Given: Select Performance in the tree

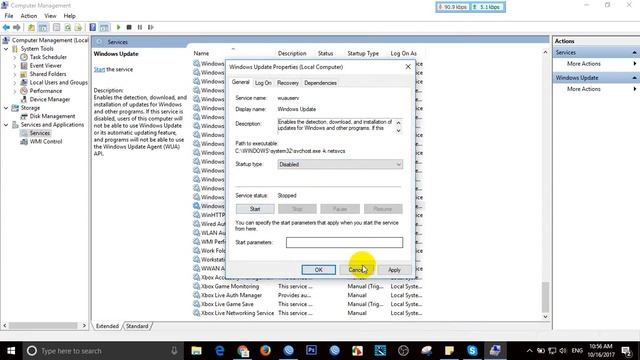Looking at the screenshot, I should (46, 91).
